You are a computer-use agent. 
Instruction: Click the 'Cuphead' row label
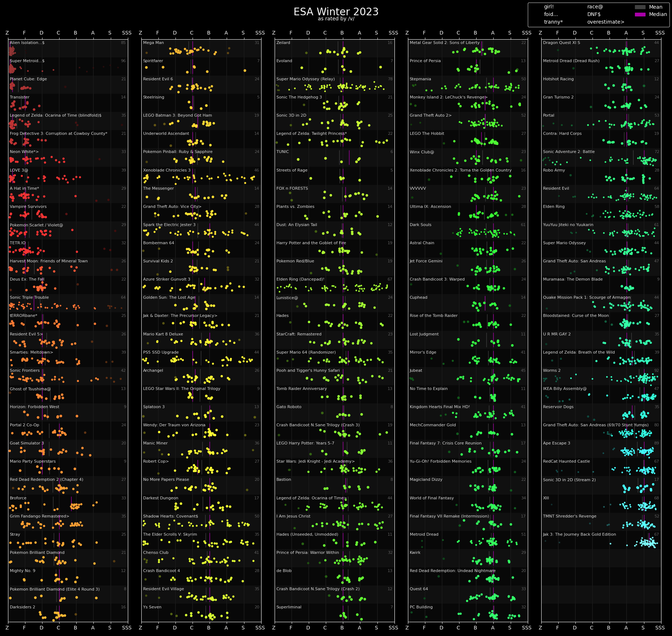pos(418,298)
